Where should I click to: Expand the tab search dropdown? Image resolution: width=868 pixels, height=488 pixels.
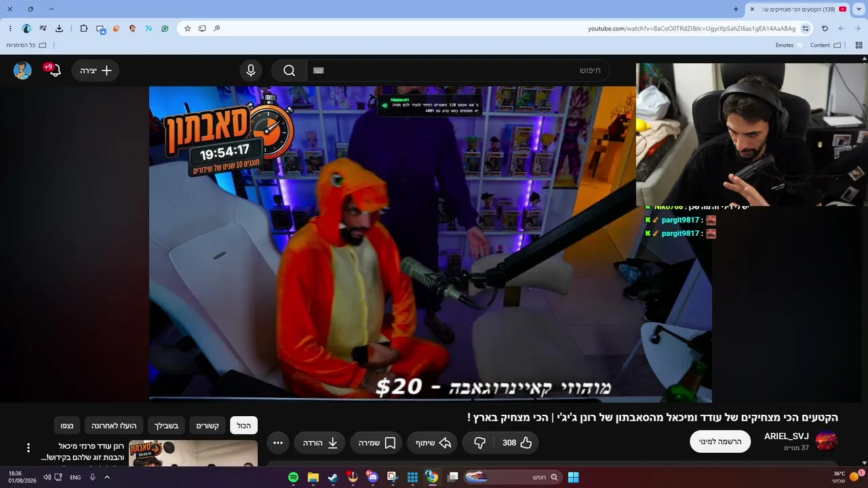click(859, 9)
